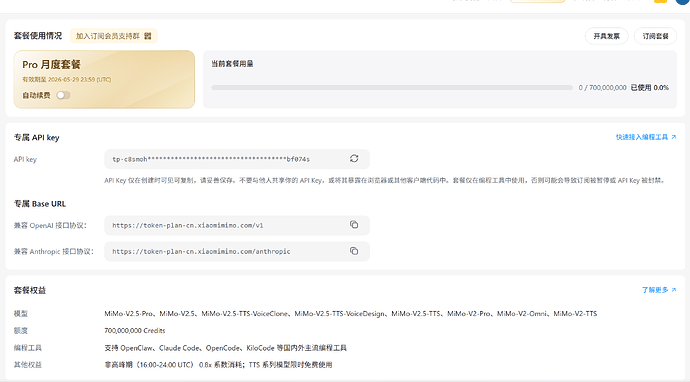Screen dimensions: 690x382
Task: Copy the Anthropic-compatible base URL
Action: pos(354,251)
